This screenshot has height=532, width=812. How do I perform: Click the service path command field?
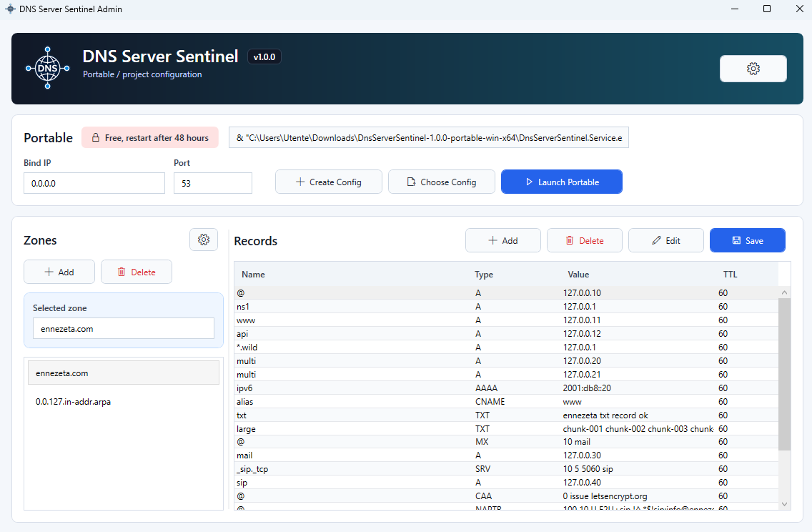(x=429, y=137)
